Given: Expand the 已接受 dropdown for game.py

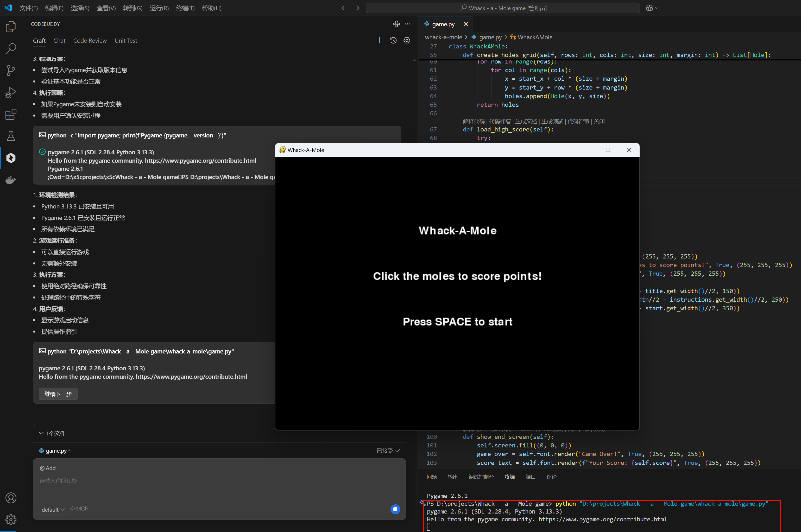Looking at the screenshot, I should [x=388, y=451].
